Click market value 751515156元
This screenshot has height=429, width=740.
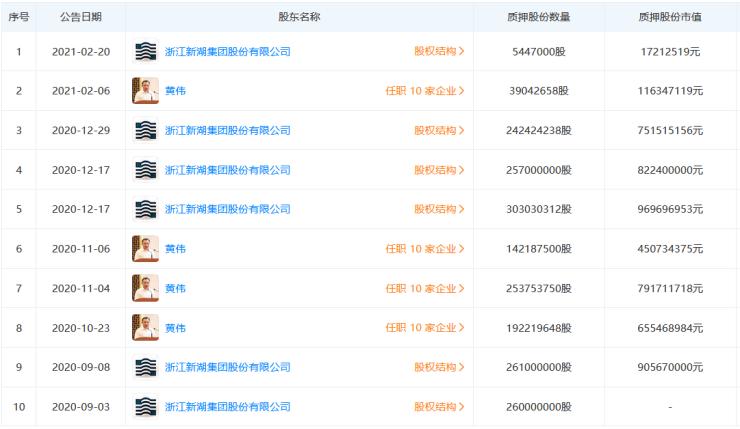(670, 130)
